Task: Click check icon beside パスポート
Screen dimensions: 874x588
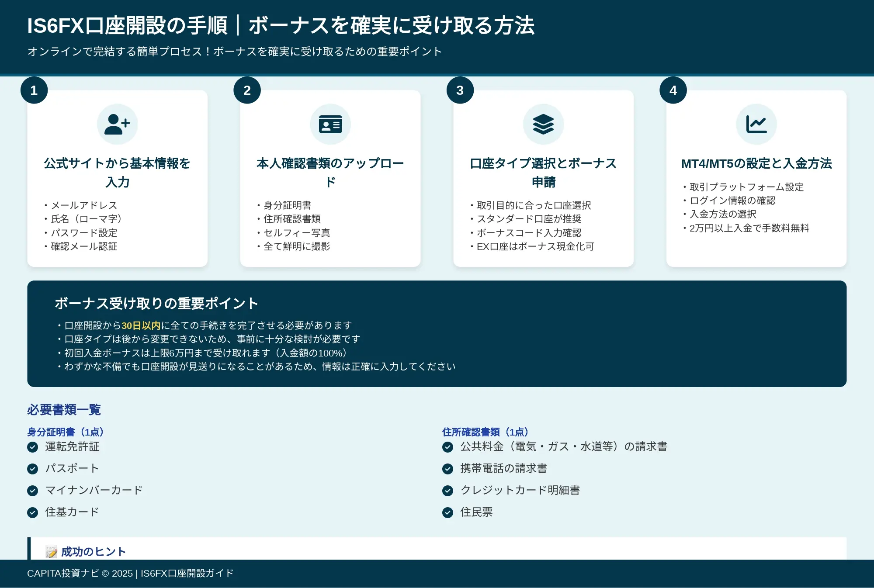Action: (32, 469)
